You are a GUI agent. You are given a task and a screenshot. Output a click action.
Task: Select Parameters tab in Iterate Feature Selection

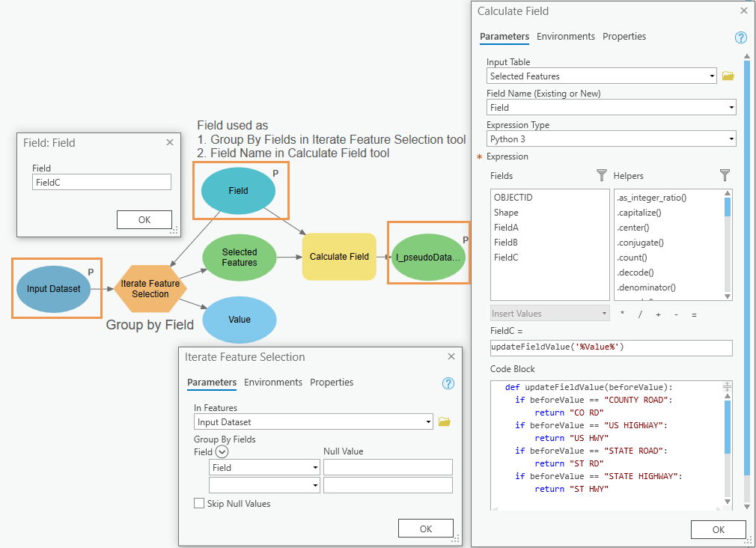(212, 382)
